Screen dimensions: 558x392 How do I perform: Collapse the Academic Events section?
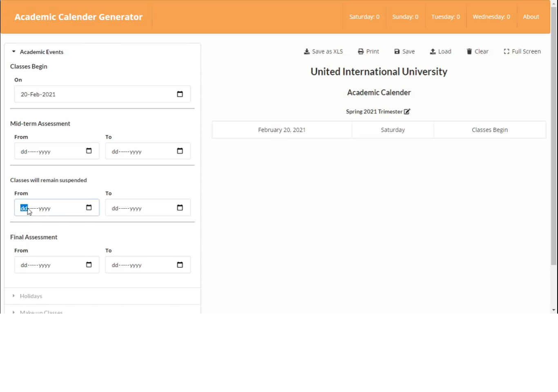click(x=38, y=52)
